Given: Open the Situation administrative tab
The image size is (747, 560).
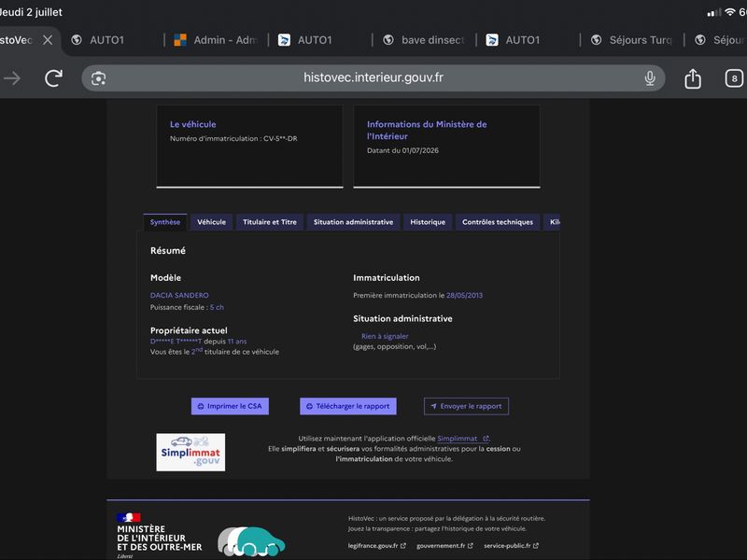Looking at the screenshot, I should coord(354,222).
